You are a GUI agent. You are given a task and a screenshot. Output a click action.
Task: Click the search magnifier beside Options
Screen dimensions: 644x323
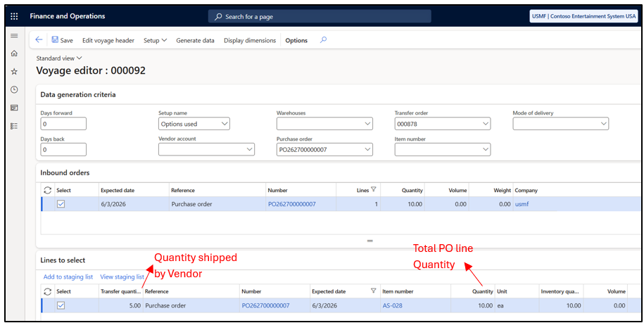[x=323, y=40]
